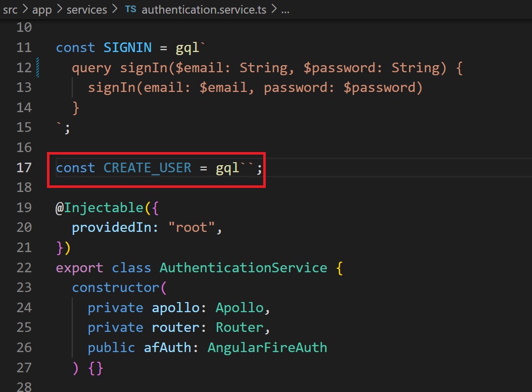Click line number 28 in the gutter
This screenshot has height=392, width=532.
(x=24, y=386)
